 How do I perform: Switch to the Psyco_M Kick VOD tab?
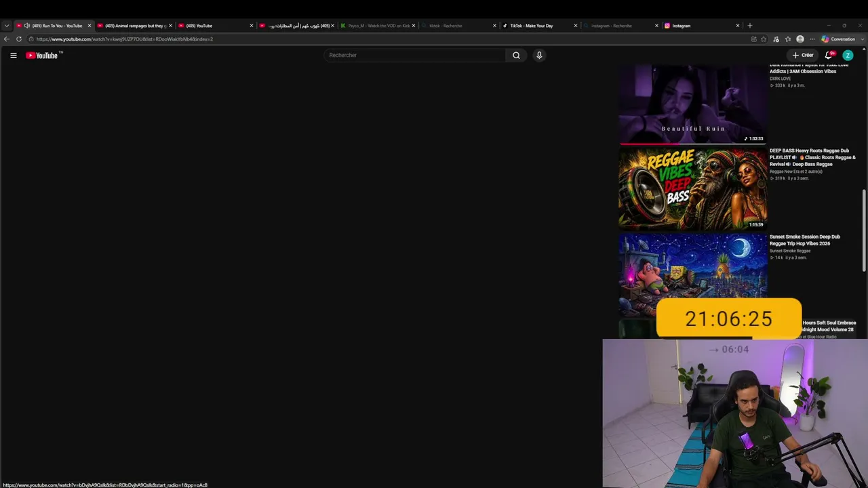click(x=378, y=26)
